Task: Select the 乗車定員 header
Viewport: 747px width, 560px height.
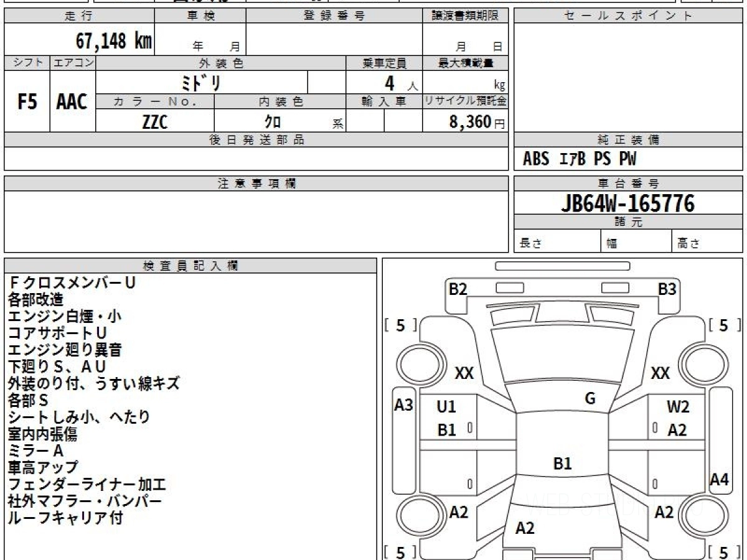Action: click(x=384, y=63)
